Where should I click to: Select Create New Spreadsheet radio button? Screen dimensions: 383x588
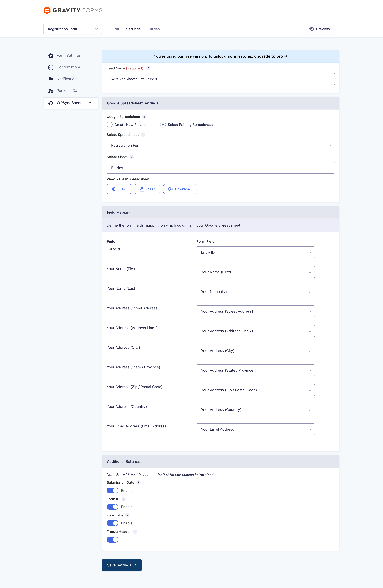tap(110, 125)
